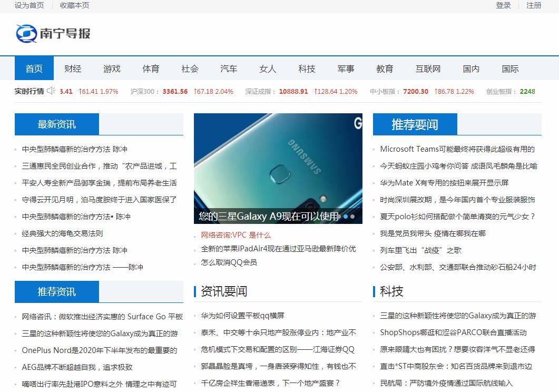Click the 推荐资讯 section header

tap(57, 292)
